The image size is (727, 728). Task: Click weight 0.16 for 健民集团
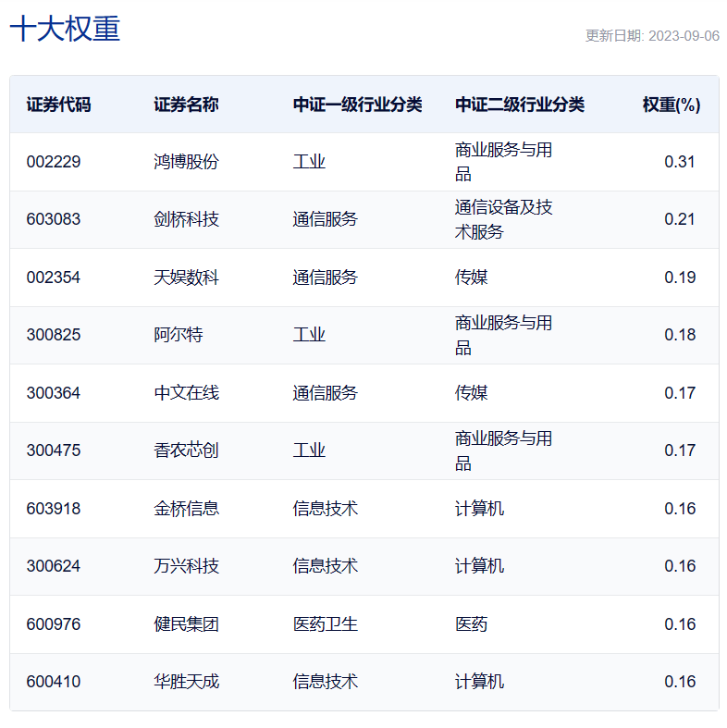[x=680, y=624]
